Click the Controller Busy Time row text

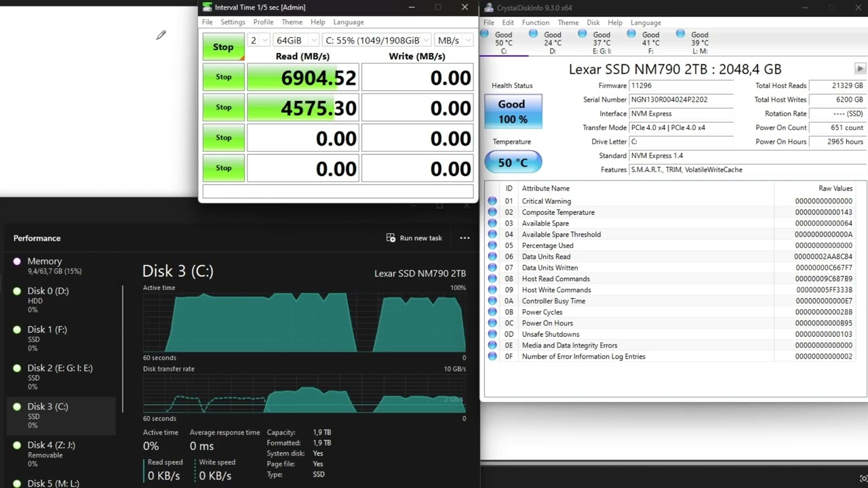(553, 301)
